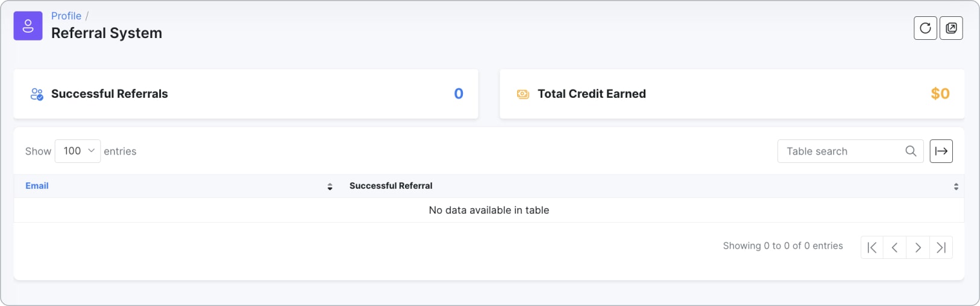Click the Total Credit Earned money icon
The width and height of the screenshot is (980, 306).
(523, 94)
